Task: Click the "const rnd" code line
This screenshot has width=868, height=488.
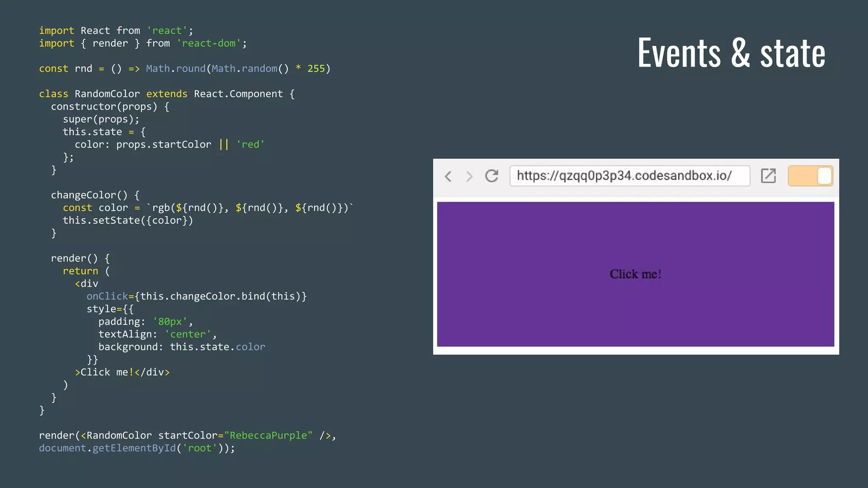Action: coord(185,69)
